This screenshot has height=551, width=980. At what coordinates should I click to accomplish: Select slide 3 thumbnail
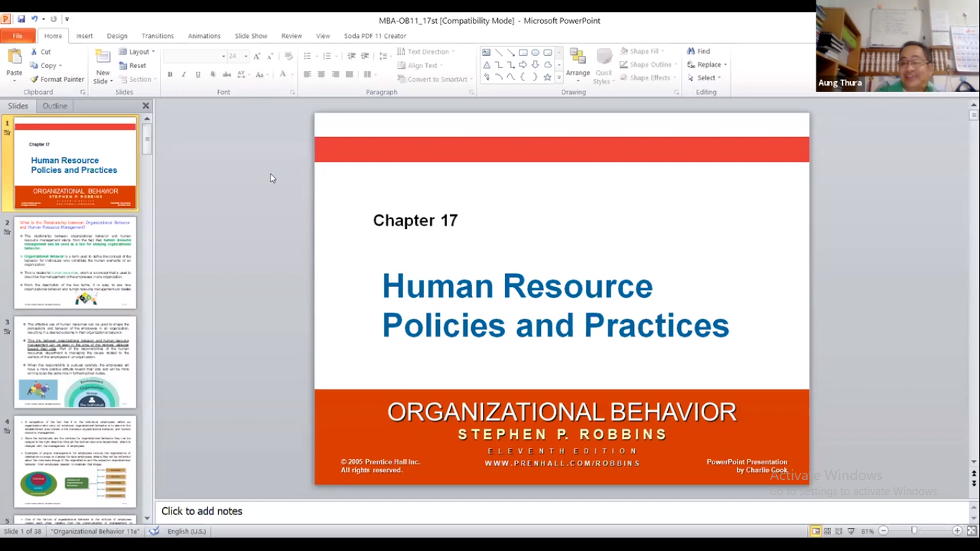tap(75, 362)
